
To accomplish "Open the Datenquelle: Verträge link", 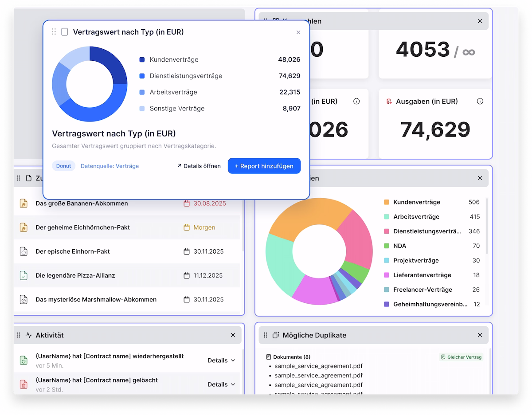I will click(x=110, y=166).
